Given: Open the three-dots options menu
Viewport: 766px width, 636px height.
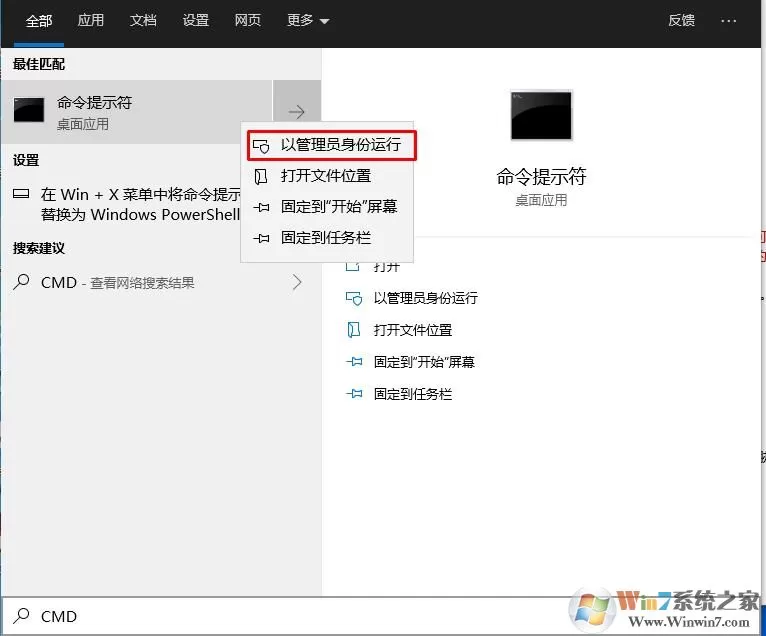Looking at the screenshot, I should click(728, 21).
